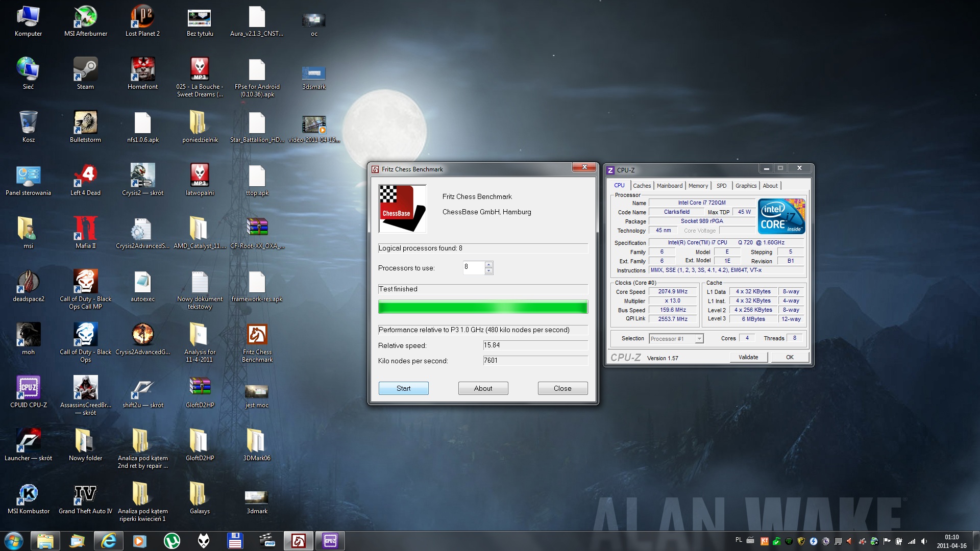This screenshot has width=980, height=551.
Task: Open the Left 4 Dead icon
Action: (85, 181)
